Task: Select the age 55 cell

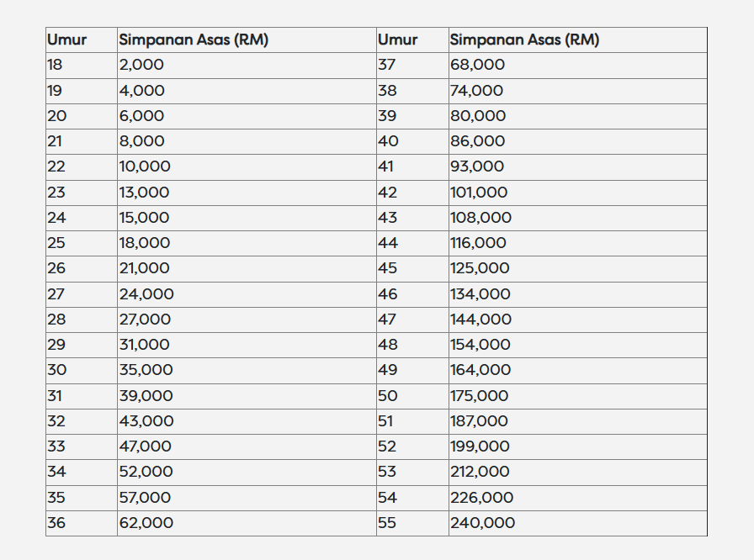Action: point(412,524)
